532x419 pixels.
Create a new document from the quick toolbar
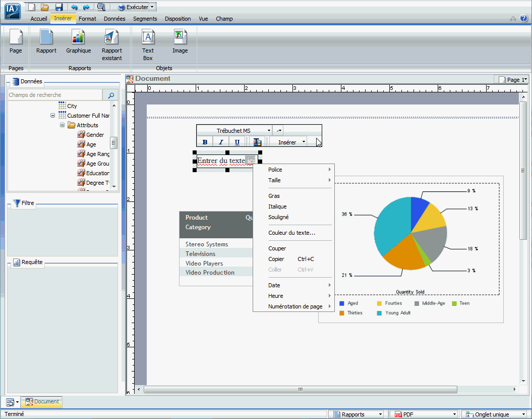pyautogui.click(x=32, y=7)
